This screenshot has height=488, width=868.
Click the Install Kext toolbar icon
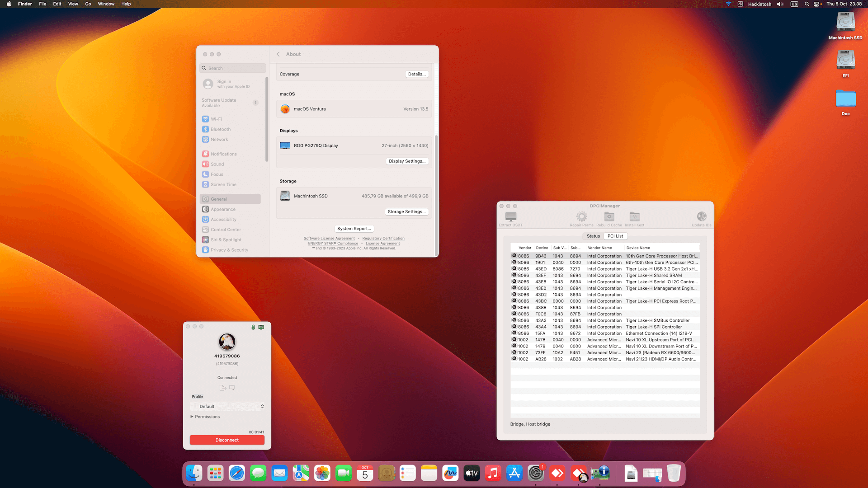(x=634, y=217)
